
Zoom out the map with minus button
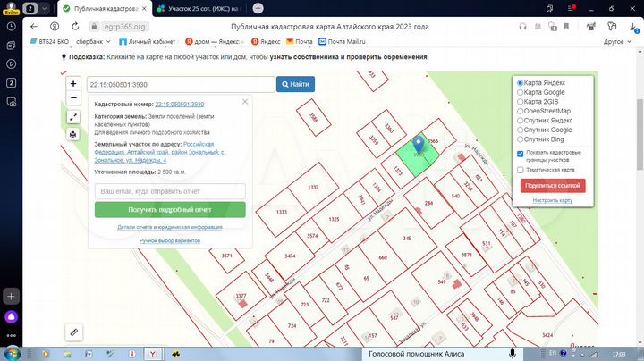[x=73, y=97]
